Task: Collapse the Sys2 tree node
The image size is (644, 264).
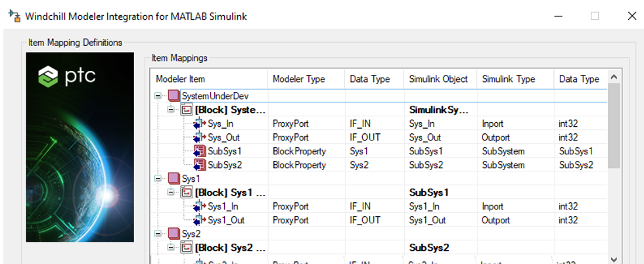Action: tap(158, 234)
